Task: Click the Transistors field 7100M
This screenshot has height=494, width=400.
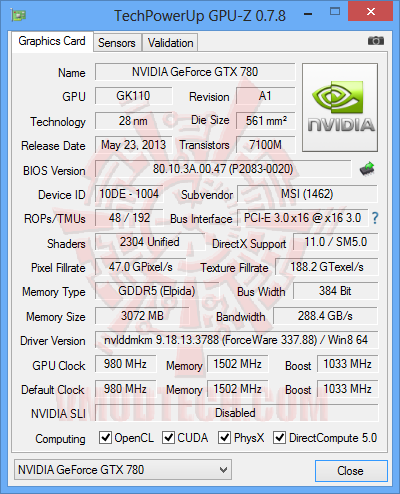Action: [x=266, y=145]
